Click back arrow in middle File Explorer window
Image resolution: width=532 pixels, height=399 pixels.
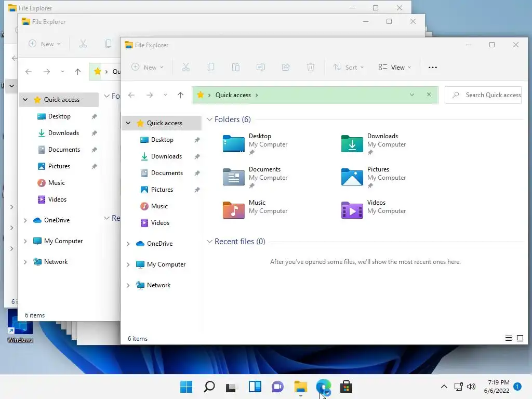tap(29, 72)
